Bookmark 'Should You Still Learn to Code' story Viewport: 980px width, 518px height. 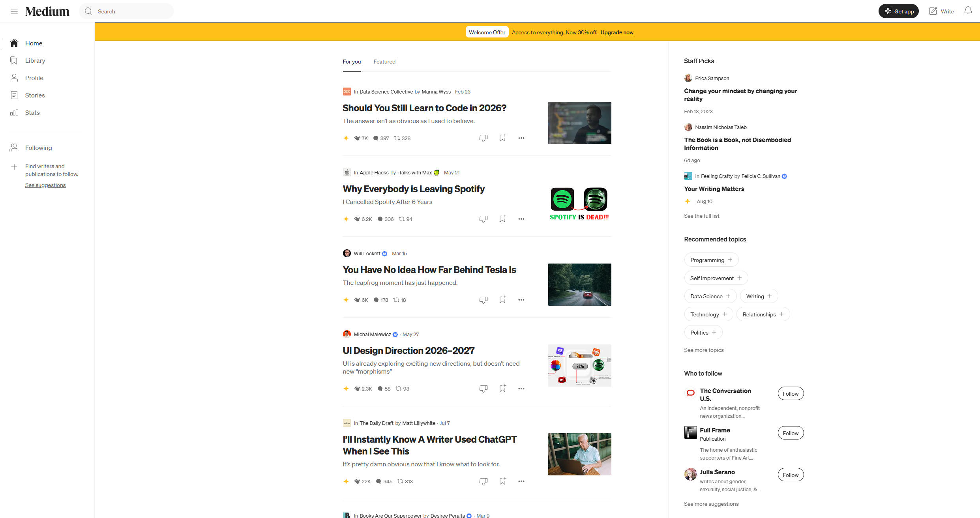(x=502, y=138)
